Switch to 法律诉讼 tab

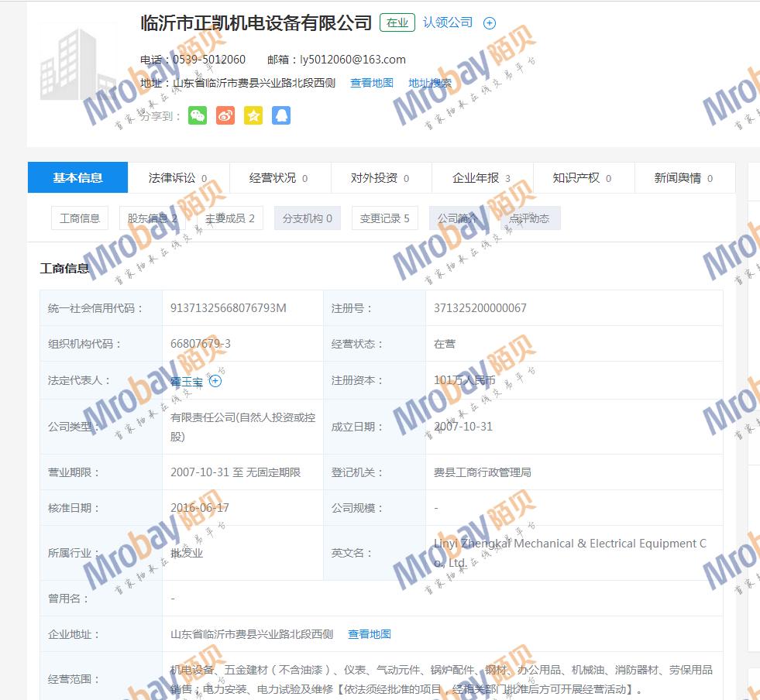coord(177,178)
